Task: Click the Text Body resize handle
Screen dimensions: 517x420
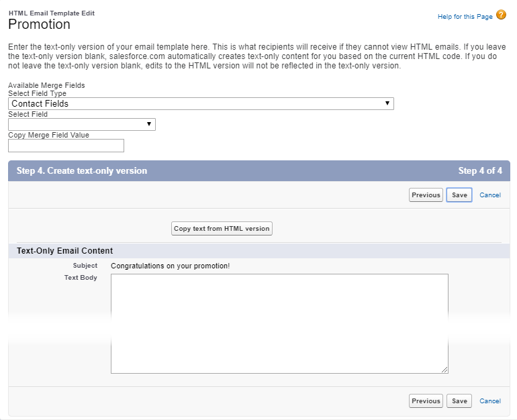Action: tap(444, 369)
